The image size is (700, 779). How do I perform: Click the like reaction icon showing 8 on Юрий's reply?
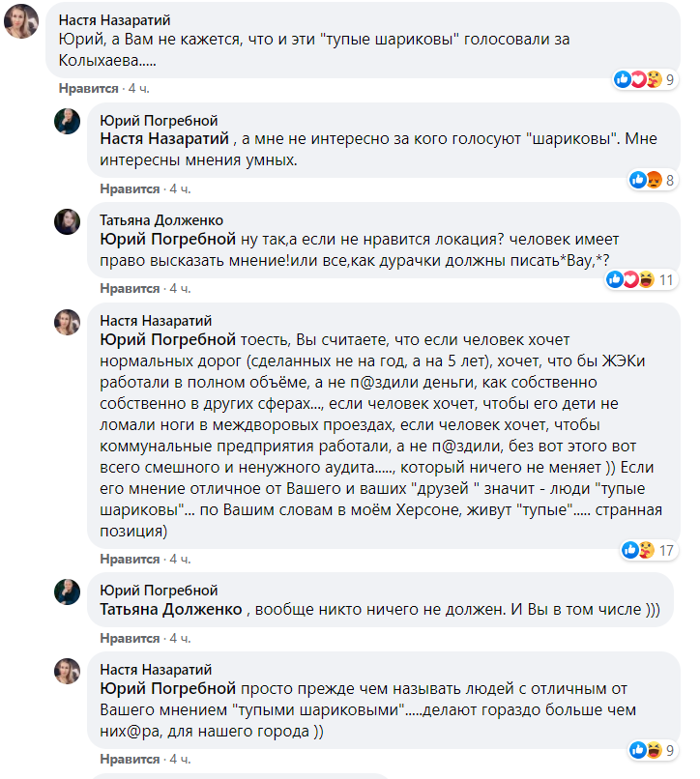coord(640,179)
